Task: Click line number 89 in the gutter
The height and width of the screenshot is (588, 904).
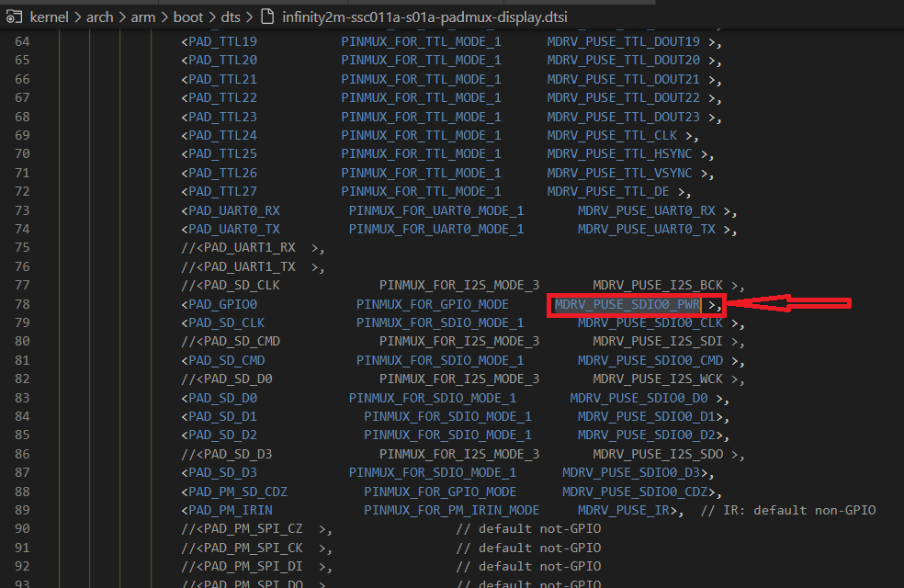Action: pos(22,510)
